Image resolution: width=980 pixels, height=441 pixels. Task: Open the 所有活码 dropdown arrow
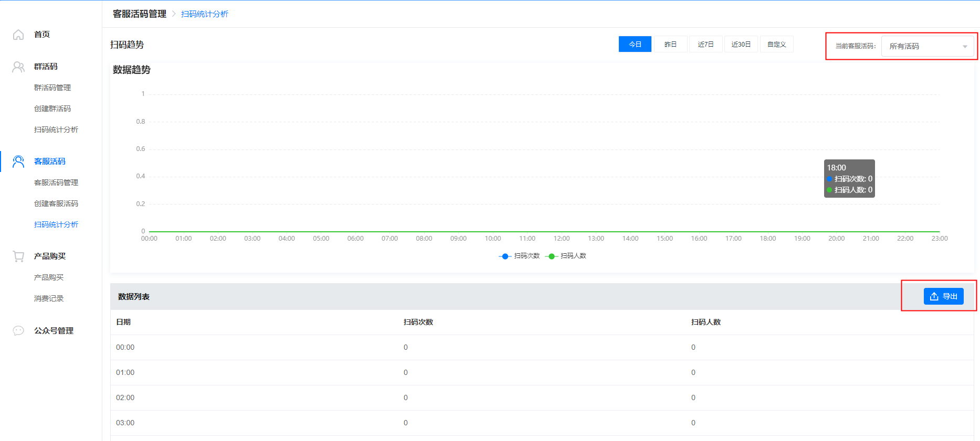(965, 47)
